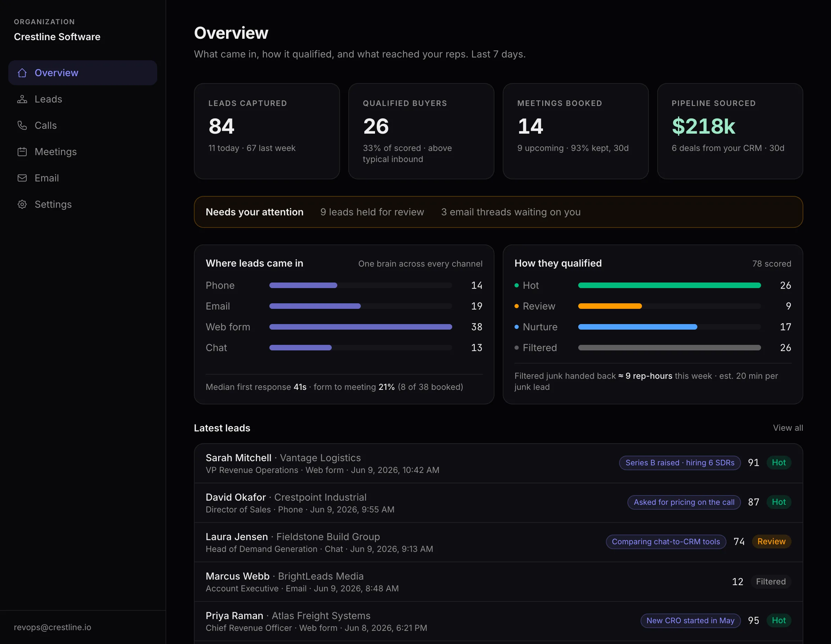Open the Email section
Screen dimensions: 831x644
(82, 178)
